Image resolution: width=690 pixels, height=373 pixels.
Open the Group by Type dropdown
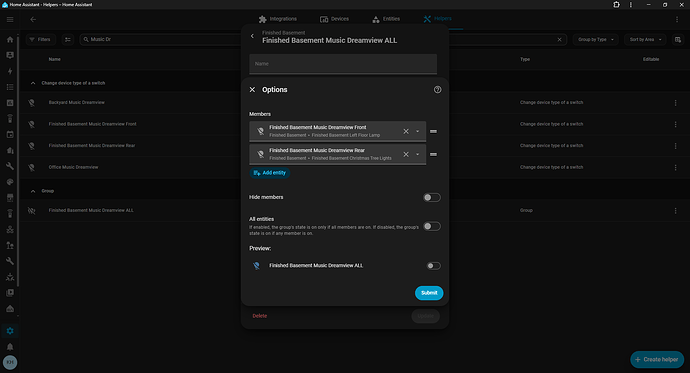[596, 40]
